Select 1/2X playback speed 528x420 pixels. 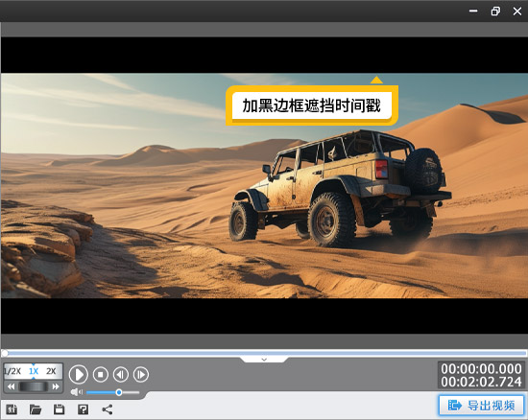coord(12,371)
